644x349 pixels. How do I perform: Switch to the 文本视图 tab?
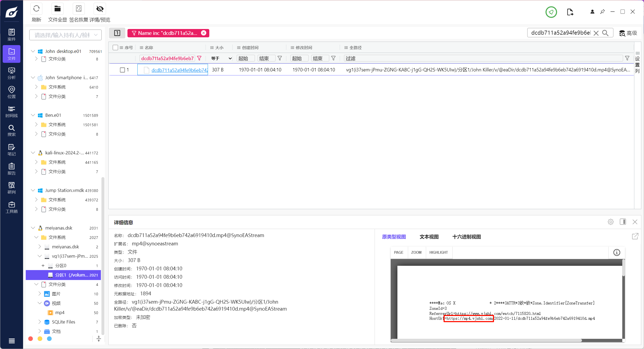pos(429,237)
